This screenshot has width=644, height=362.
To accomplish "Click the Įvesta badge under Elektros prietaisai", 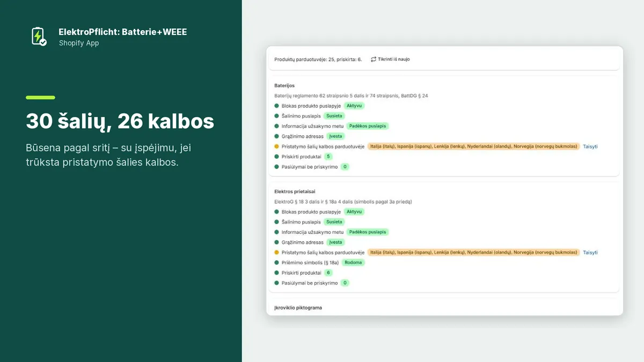I will (335, 242).
